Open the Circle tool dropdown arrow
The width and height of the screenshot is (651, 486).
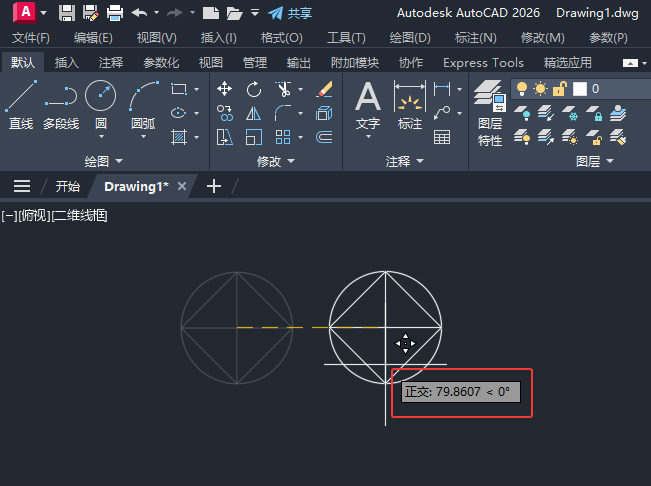click(101, 137)
